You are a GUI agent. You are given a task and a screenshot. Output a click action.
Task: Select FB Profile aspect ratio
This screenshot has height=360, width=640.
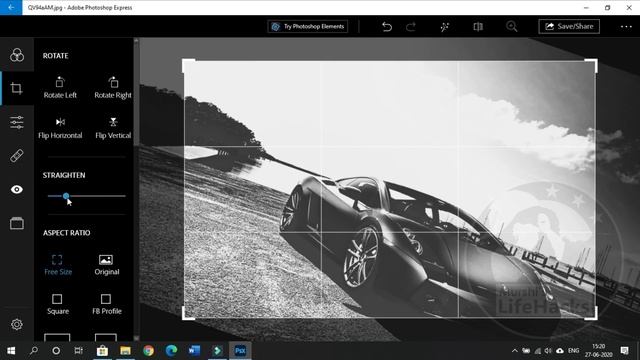click(107, 304)
